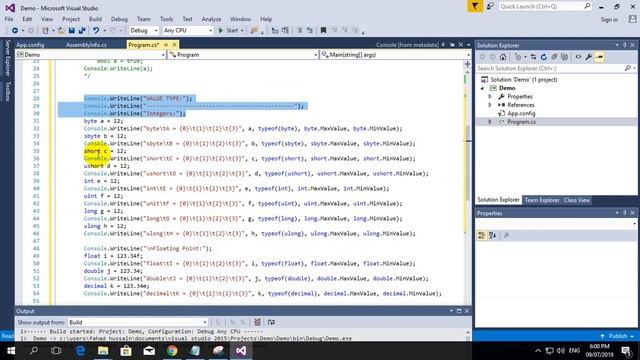Viewport: 640px width, 360px height.
Task: Open Properties via the wrench icon in Solution Explorer
Action: [x=589, y=57]
